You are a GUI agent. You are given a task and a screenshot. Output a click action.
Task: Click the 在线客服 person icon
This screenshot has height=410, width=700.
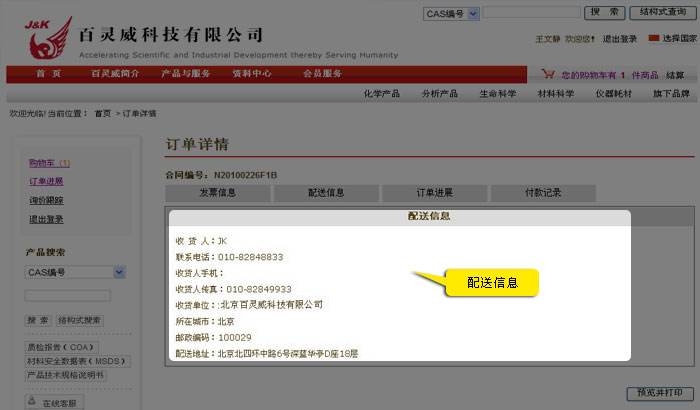(x=32, y=403)
